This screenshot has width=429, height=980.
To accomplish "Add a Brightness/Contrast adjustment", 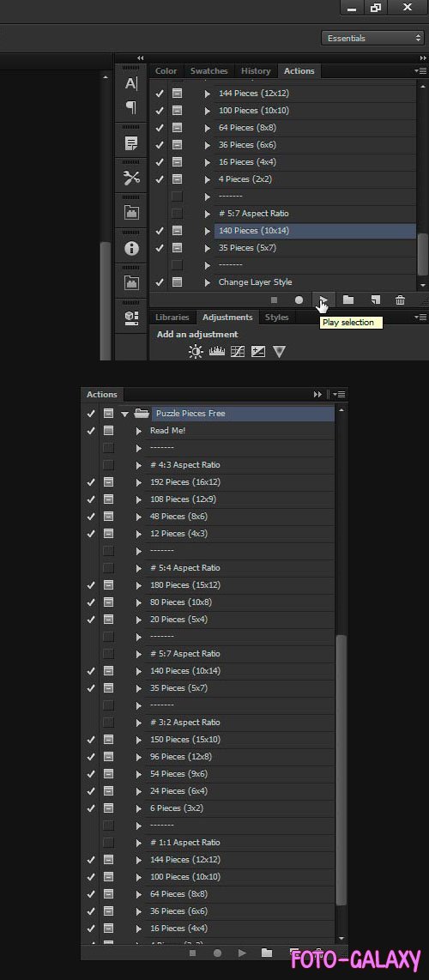I will click(x=196, y=352).
